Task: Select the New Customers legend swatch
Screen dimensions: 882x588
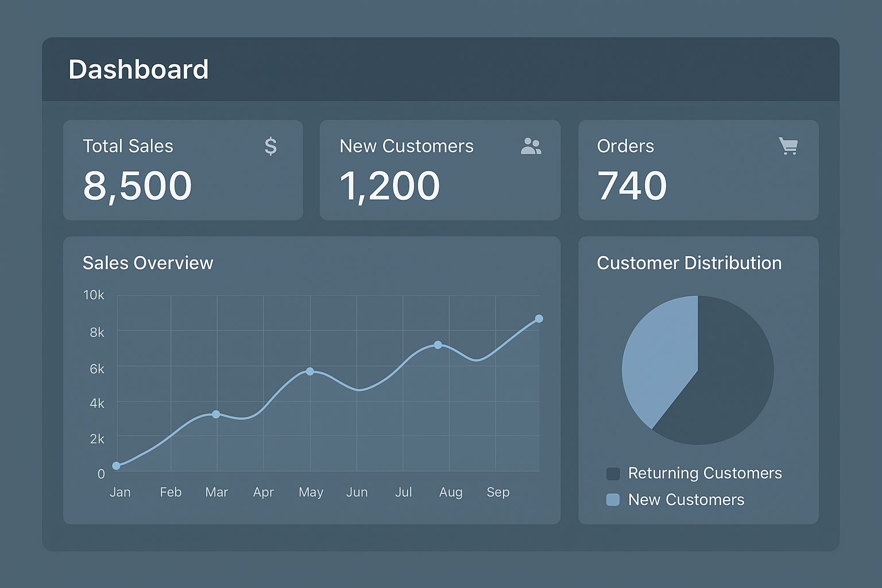Action: point(613,500)
